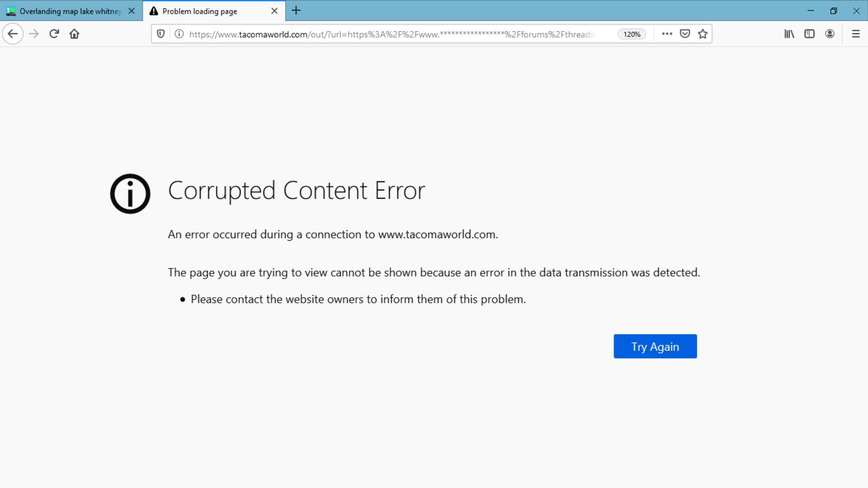Reload the current page

point(54,34)
